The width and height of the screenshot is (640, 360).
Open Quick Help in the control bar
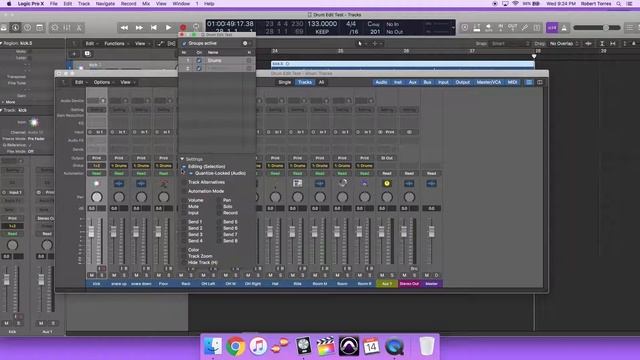click(x=27, y=28)
